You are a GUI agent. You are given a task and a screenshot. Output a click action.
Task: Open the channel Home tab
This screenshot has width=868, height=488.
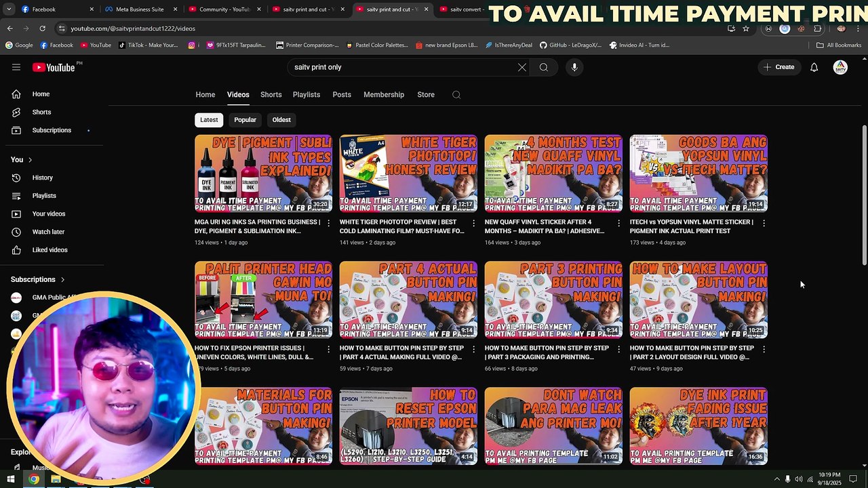click(205, 95)
